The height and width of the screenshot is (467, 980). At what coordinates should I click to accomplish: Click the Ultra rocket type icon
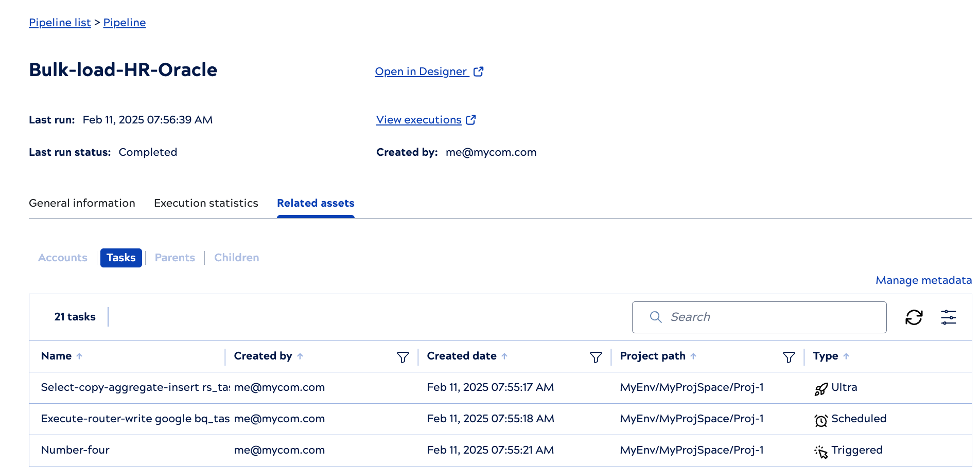coord(820,387)
